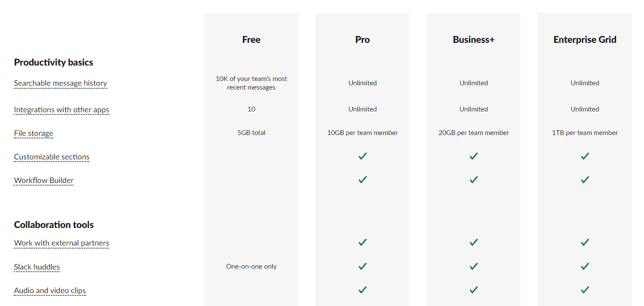The width and height of the screenshot is (644, 306).
Task: Click the Collaboration tools section heading
Action: click(54, 224)
